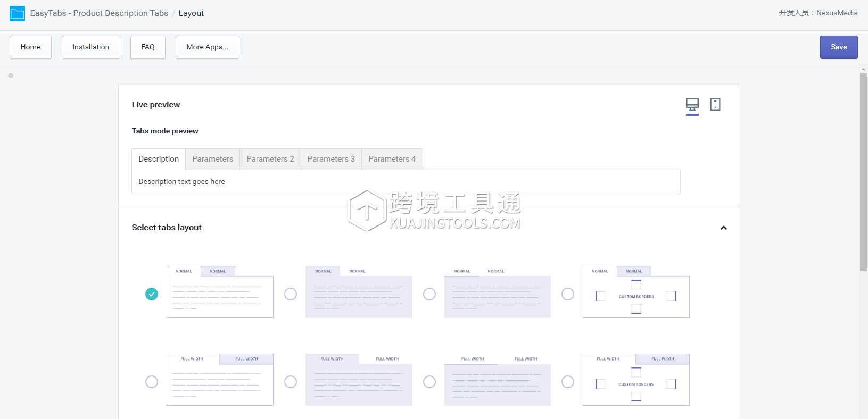Collapse the Select tabs layout section
868x419 pixels.
click(724, 228)
